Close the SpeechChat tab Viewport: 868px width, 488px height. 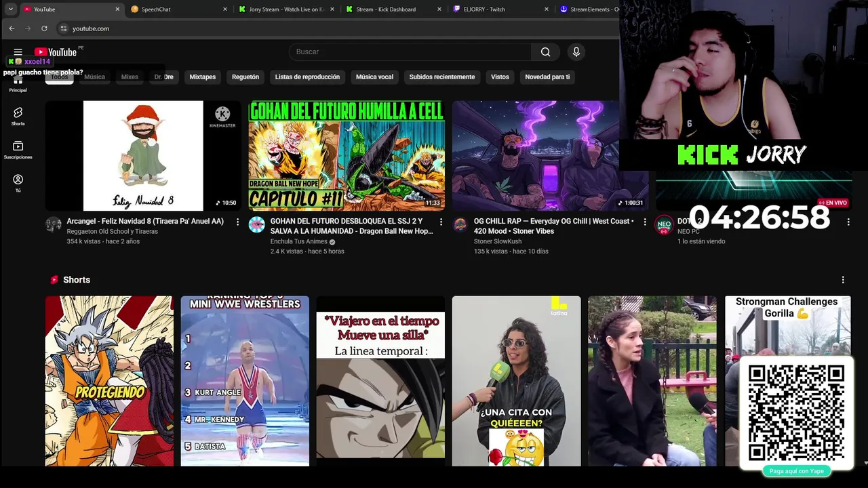225,9
